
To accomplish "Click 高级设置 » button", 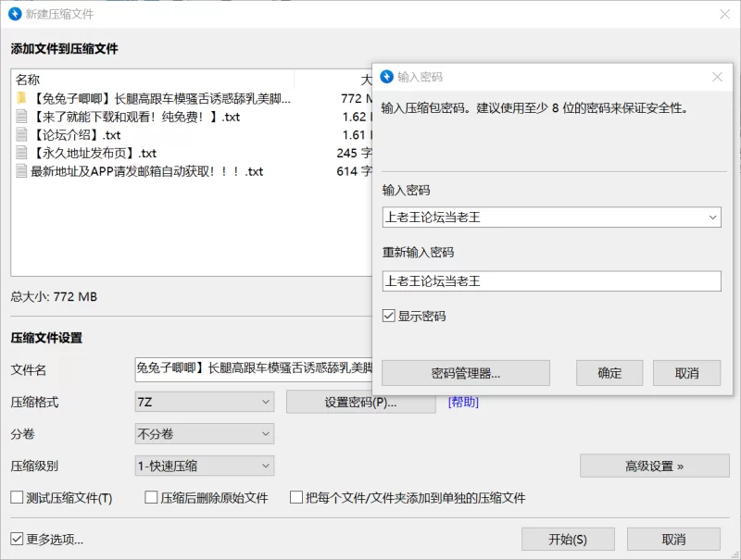I will pyautogui.click(x=655, y=466).
